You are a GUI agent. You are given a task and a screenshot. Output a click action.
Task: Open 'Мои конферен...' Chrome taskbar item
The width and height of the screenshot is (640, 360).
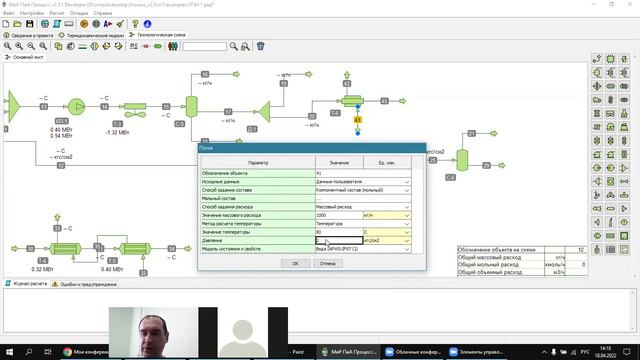pyautogui.click(x=85, y=352)
